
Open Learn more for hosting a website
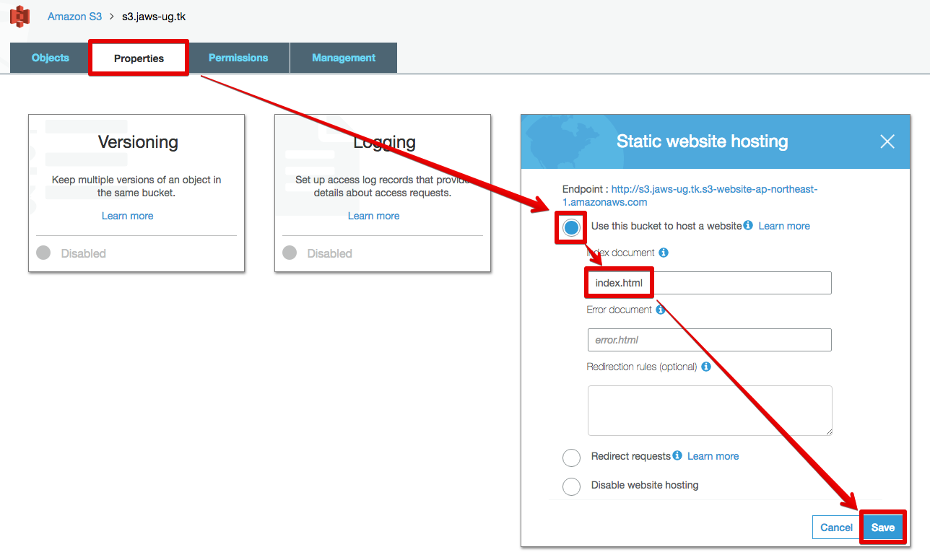point(784,226)
